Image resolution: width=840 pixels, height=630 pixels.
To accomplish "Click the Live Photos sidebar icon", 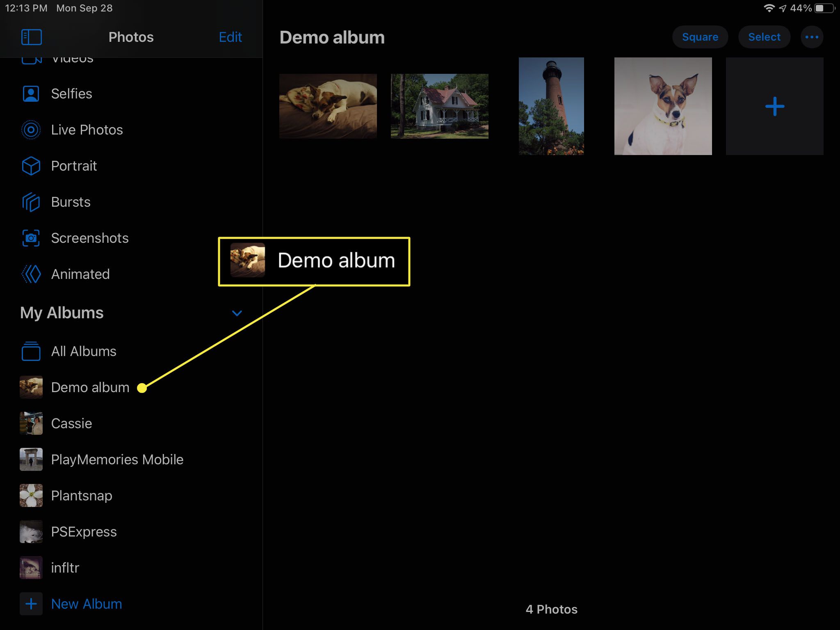I will coord(31,130).
